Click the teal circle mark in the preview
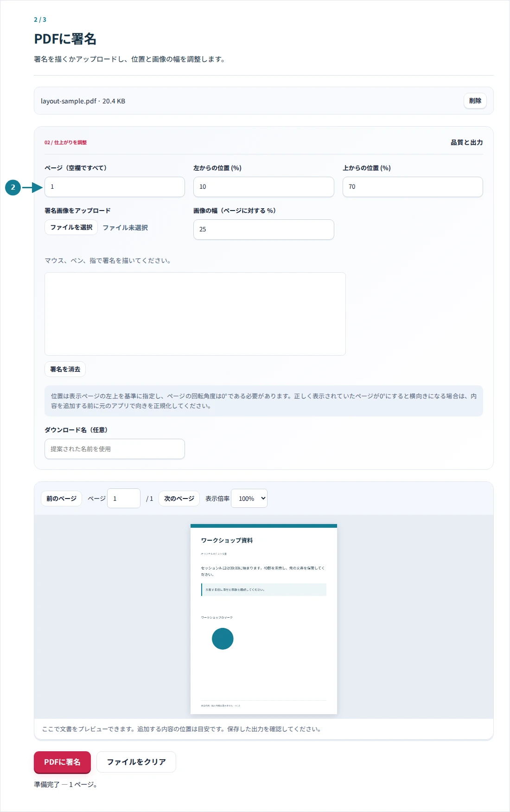This screenshot has height=812, width=510. (223, 639)
